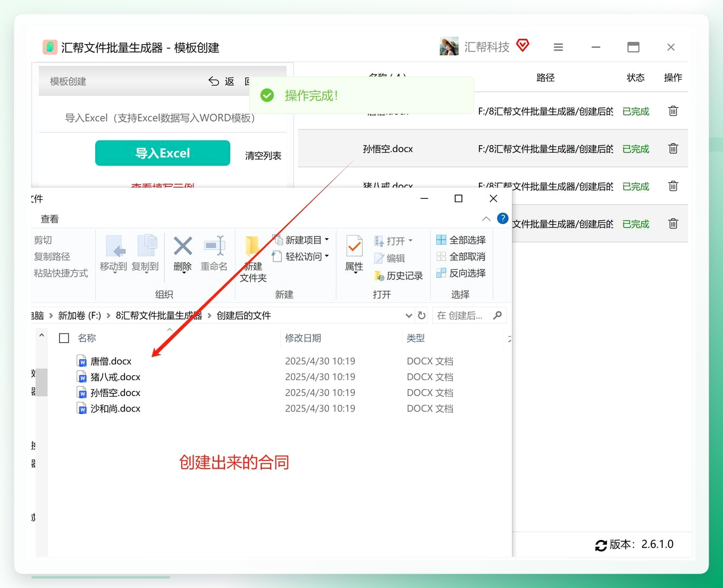Click the 新建文件夹 folder icon
723x588 pixels.
pyautogui.click(x=252, y=248)
